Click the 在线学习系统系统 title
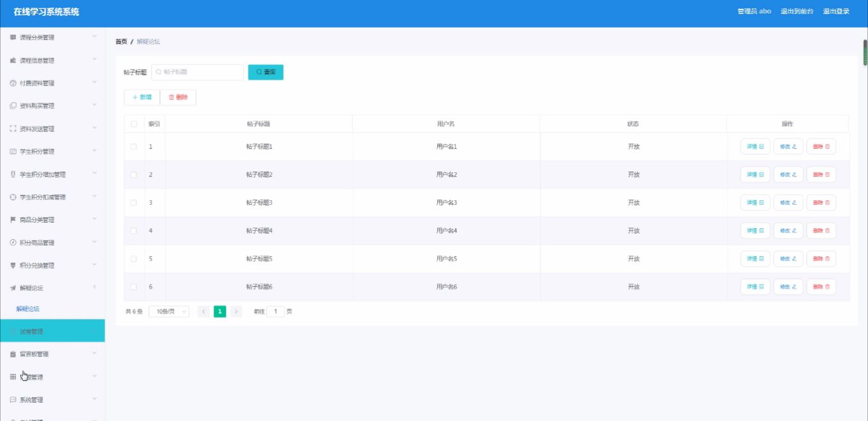 [47, 12]
